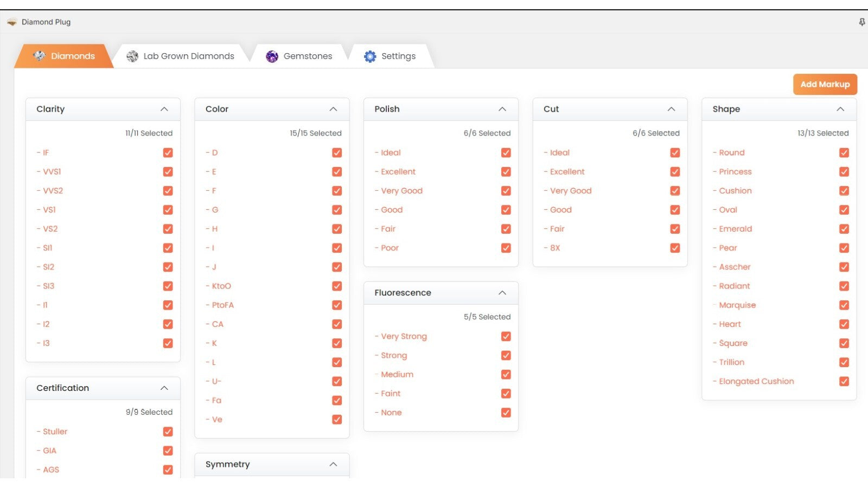Click the diamond icon on Diamonds tab

(x=39, y=56)
